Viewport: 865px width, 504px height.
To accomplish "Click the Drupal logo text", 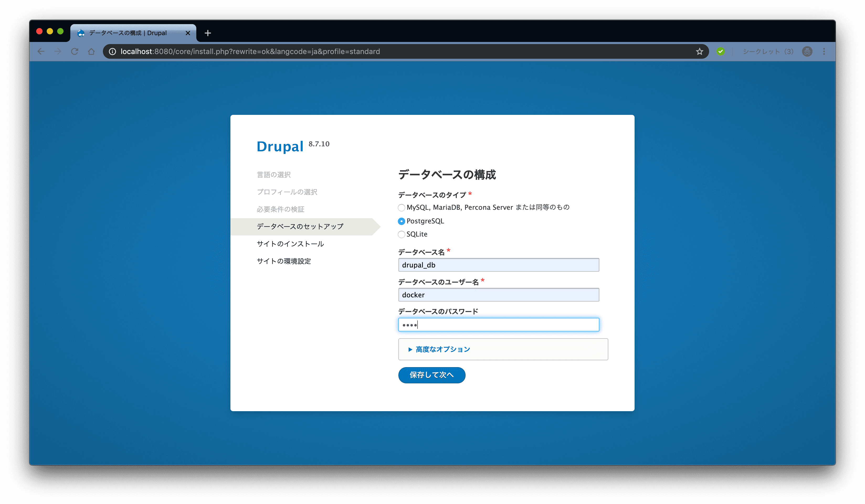I will point(280,147).
